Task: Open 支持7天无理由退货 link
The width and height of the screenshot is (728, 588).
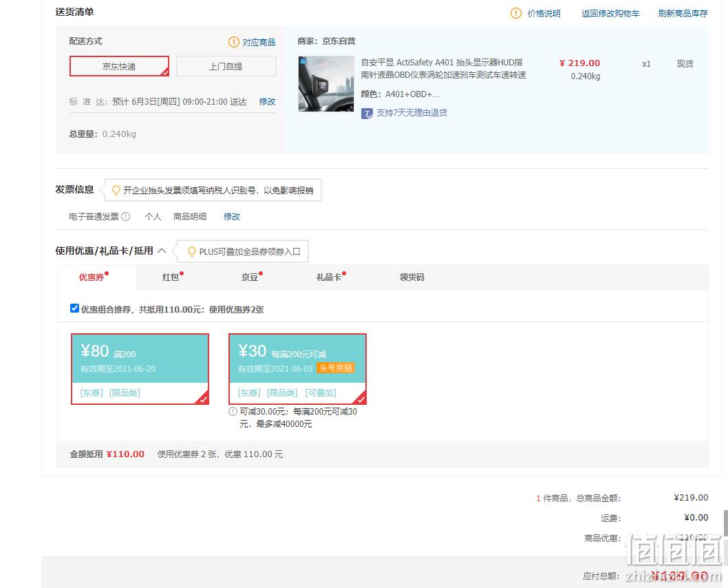Action: pyautogui.click(x=411, y=113)
